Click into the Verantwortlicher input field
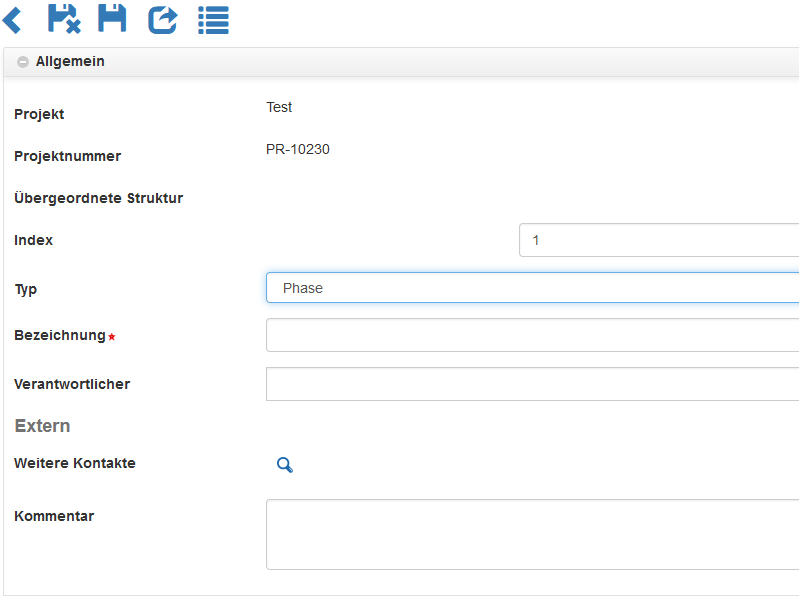This screenshot has height=607, width=799. point(532,384)
